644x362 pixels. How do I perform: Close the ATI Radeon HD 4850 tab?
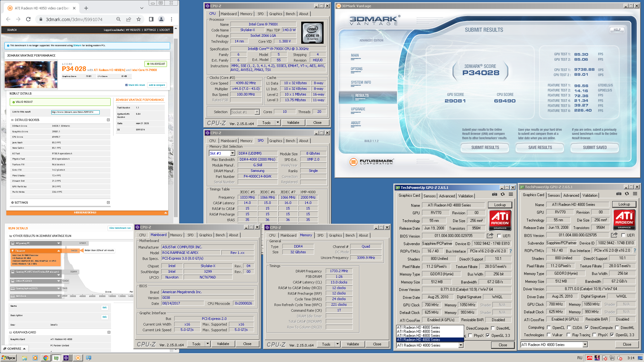coord(74,8)
